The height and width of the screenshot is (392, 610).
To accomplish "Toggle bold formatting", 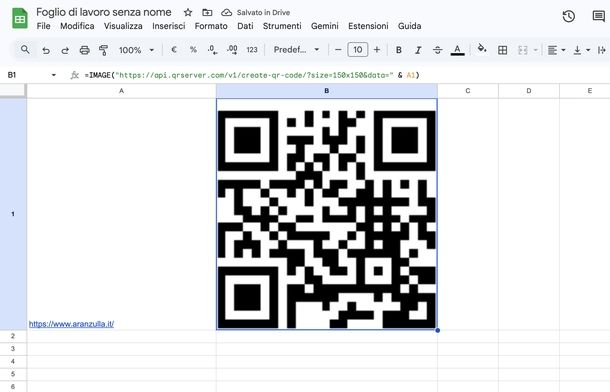I will pos(399,50).
